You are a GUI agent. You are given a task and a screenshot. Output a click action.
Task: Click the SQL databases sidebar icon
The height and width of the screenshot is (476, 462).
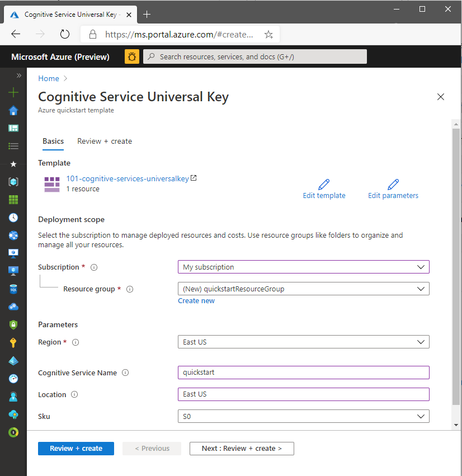13,289
